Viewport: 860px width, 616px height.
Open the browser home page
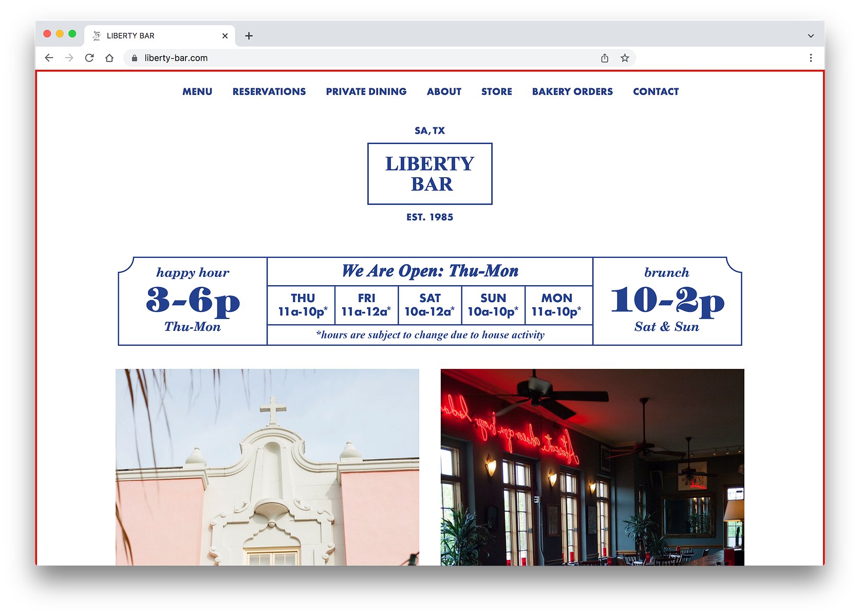click(109, 58)
